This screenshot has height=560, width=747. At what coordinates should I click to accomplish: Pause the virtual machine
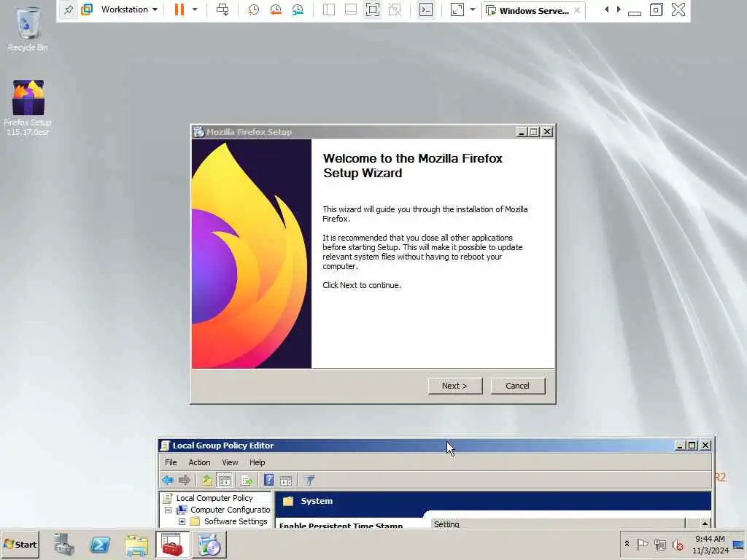(179, 9)
